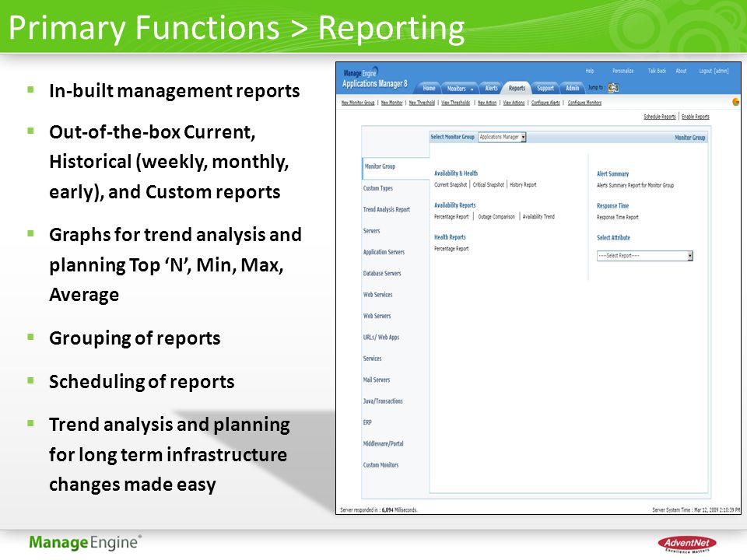The image size is (747, 560).
Task: Open the Personalize link
Action: [622, 71]
